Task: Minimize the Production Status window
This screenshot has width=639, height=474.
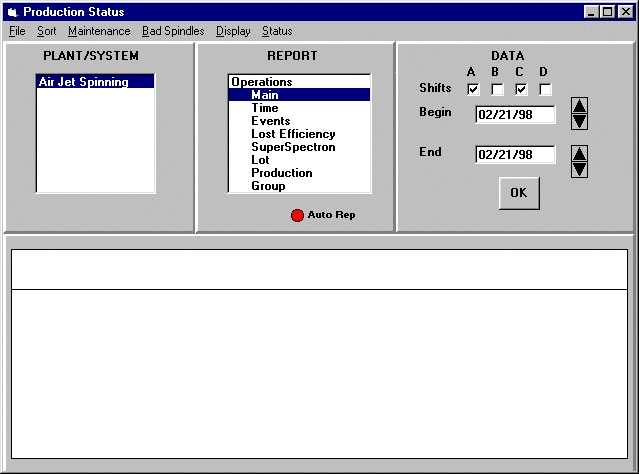Action: pyautogui.click(x=591, y=12)
